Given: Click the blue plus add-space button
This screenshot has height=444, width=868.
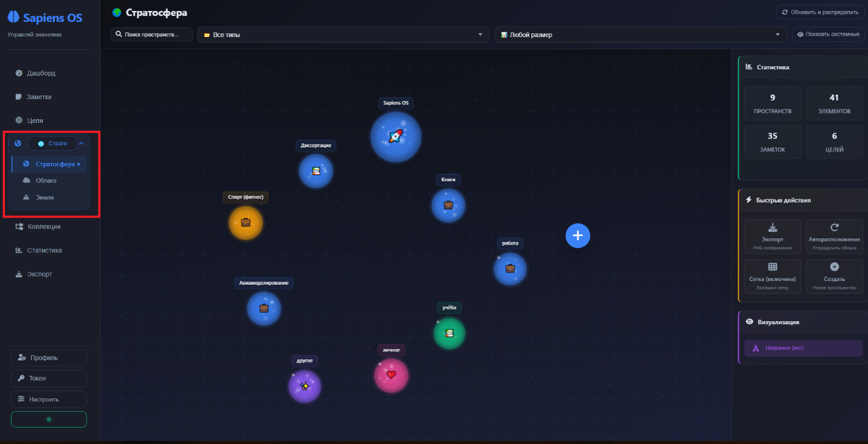Looking at the screenshot, I should 578,235.
